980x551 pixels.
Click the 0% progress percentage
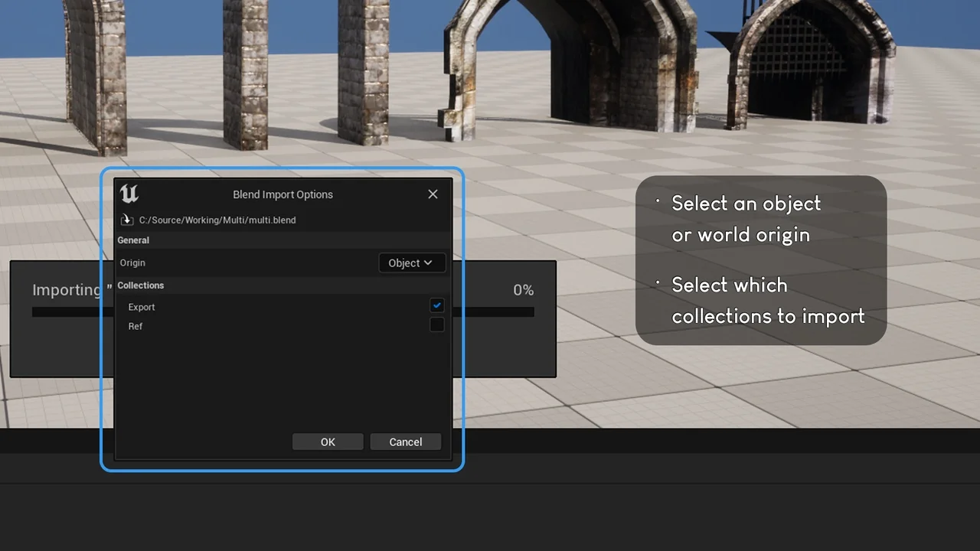point(523,290)
